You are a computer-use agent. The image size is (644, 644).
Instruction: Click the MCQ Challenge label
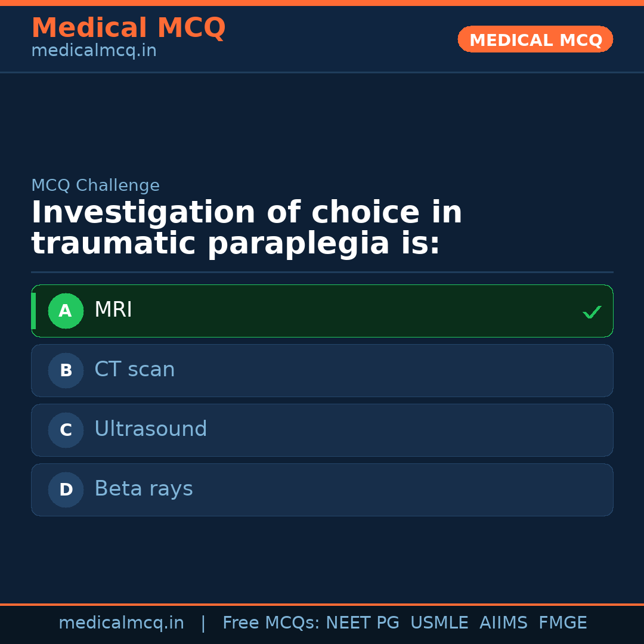(x=95, y=185)
